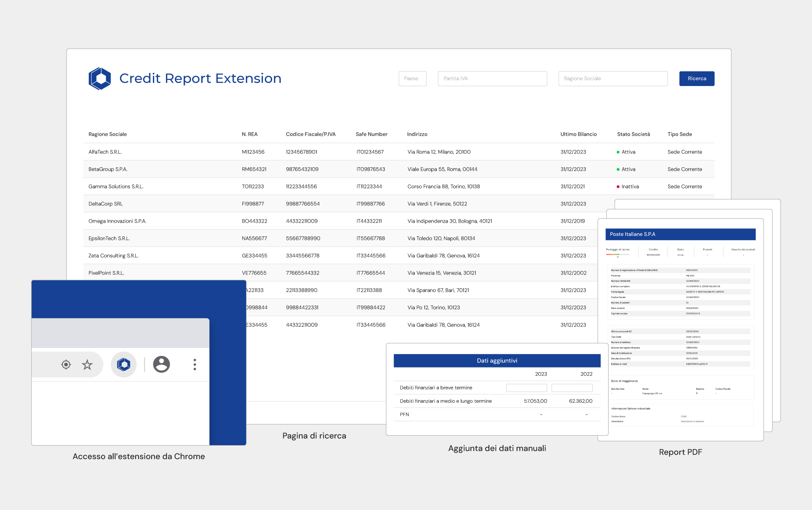
Task: Click the Dati aggiuntivi panel header
Action: coord(497,361)
